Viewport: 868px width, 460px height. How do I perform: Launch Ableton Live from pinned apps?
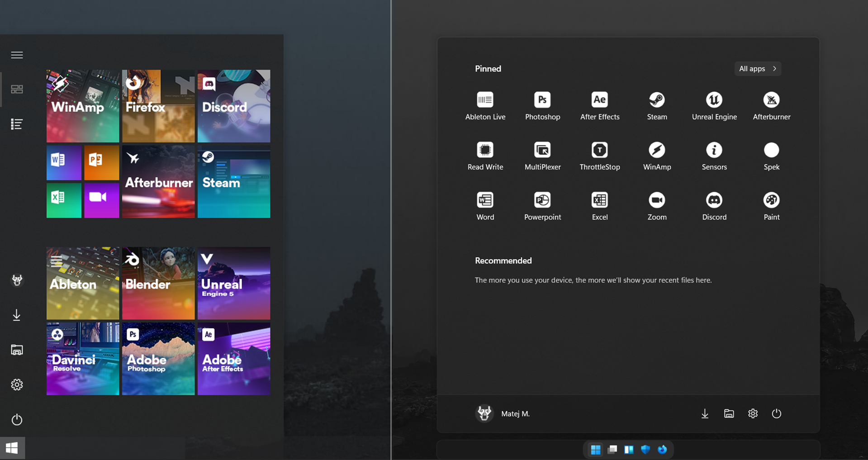coord(485,105)
